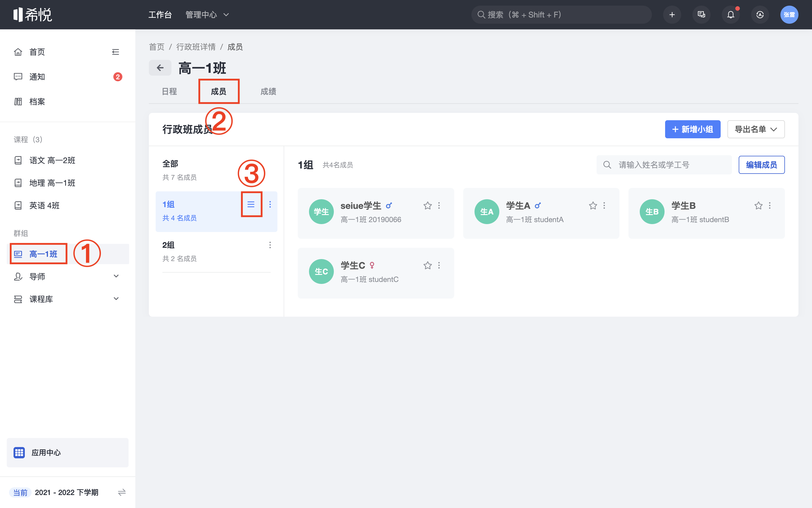Focus the global search box
Image resolution: width=812 pixels, height=508 pixels.
click(x=561, y=14)
